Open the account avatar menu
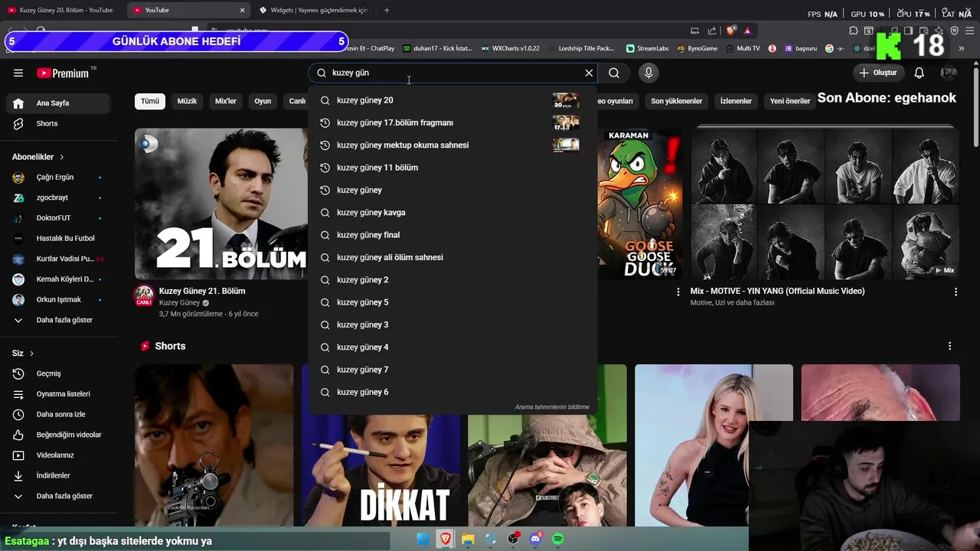 (949, 73)
